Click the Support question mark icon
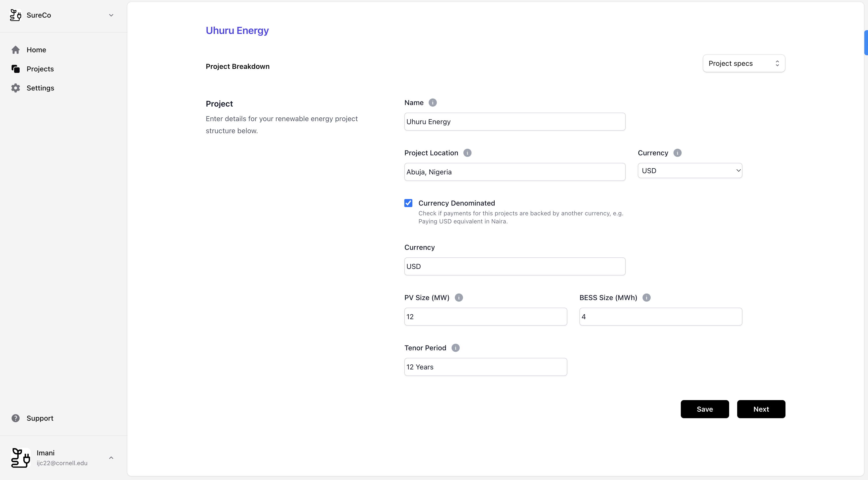Image resolution: width=868 pixels, height=480 pixels. [x=16, y=418]
